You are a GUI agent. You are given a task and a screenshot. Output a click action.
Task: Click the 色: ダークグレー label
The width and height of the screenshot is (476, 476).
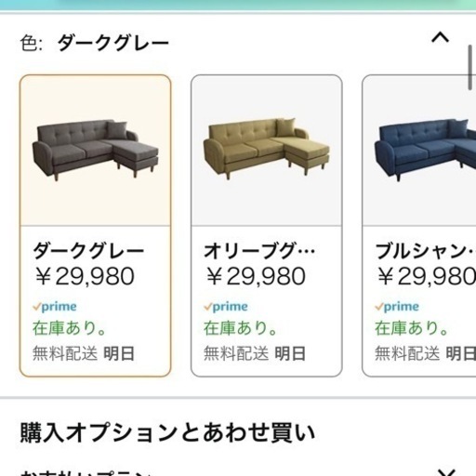[x=95, y=43]
